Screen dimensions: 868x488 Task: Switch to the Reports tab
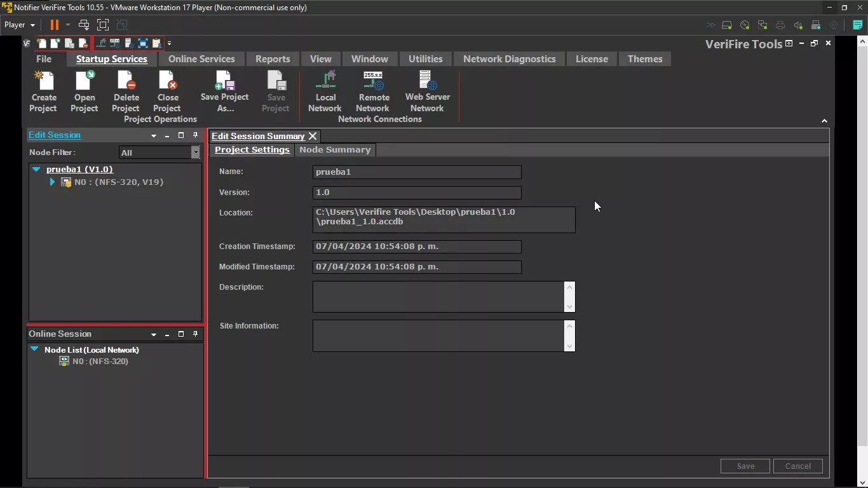pos(273,59)
